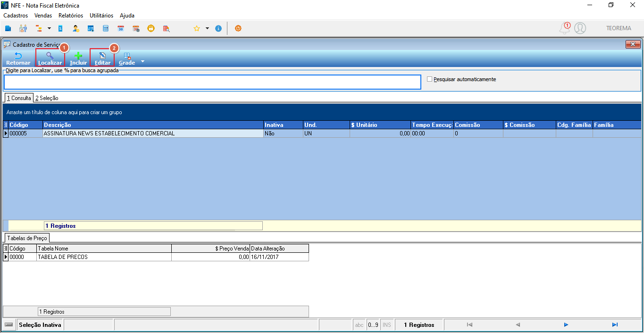The width and height of the screenshot is (644, 333).
Task: Click the yellow padlock toolbar icon
Action: click(151, 28)
